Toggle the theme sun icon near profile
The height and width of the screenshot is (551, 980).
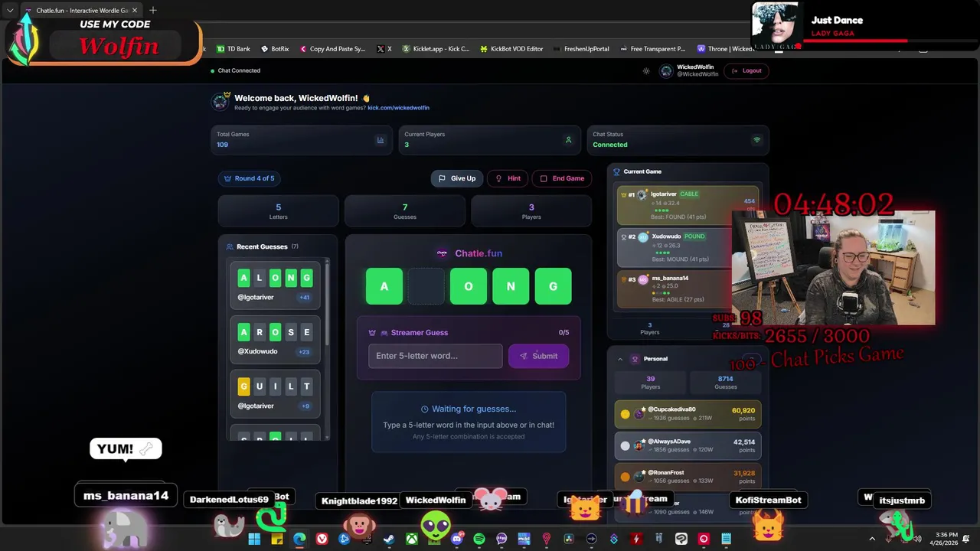(646, 71)
